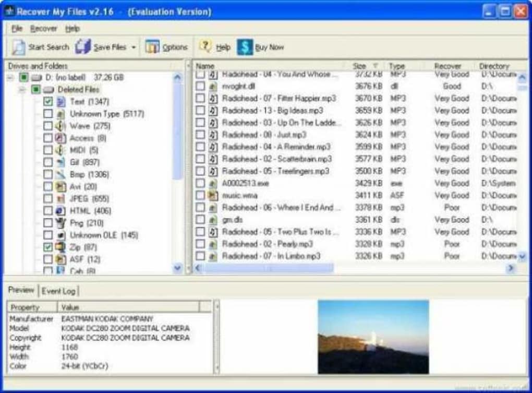This screenshot has height=393, width=532.
Task: Check the Wave (275) file type checkbox
Action: [47, 126]
